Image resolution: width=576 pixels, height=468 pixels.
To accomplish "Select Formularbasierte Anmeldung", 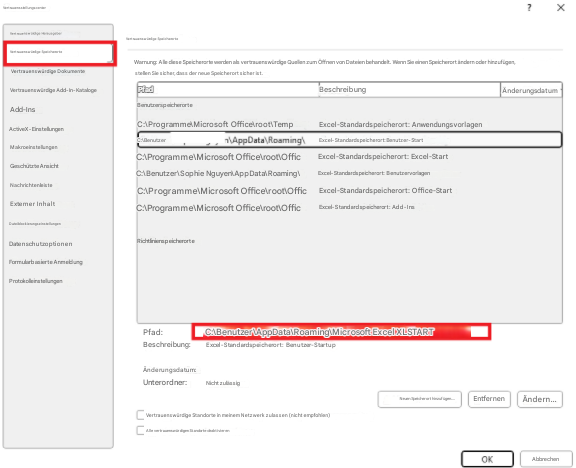I will point(46,262).
